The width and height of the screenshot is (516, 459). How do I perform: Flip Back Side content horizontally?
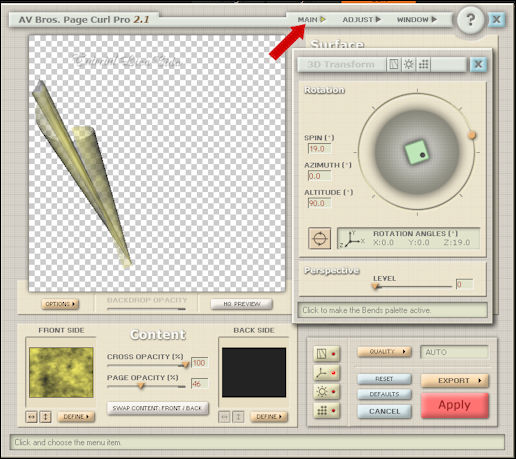[224, 417]
